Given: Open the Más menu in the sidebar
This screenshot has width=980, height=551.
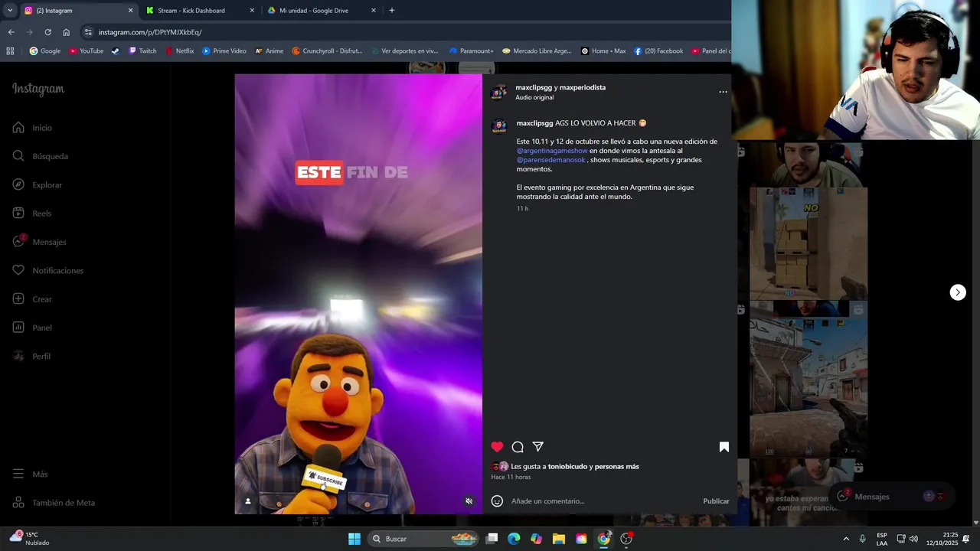Looking at the screenshot, I should pos(30,474).
